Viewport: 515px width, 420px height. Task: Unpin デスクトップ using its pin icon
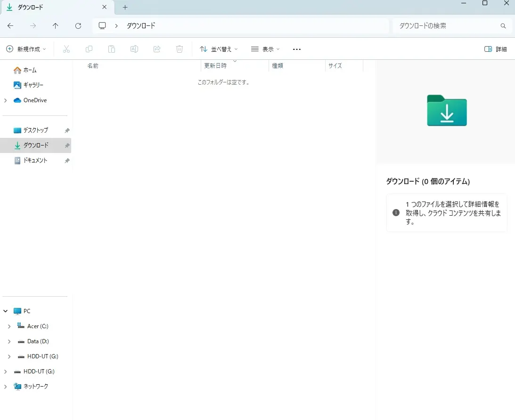[67, 130]
